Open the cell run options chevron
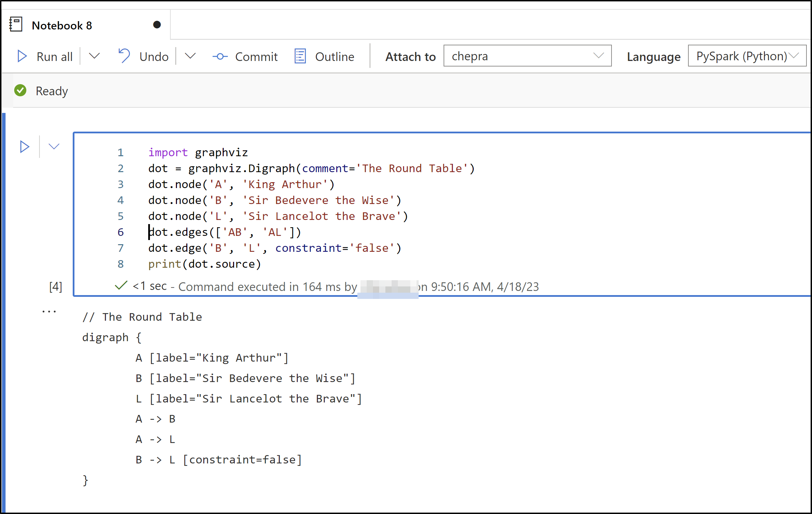 54,146
